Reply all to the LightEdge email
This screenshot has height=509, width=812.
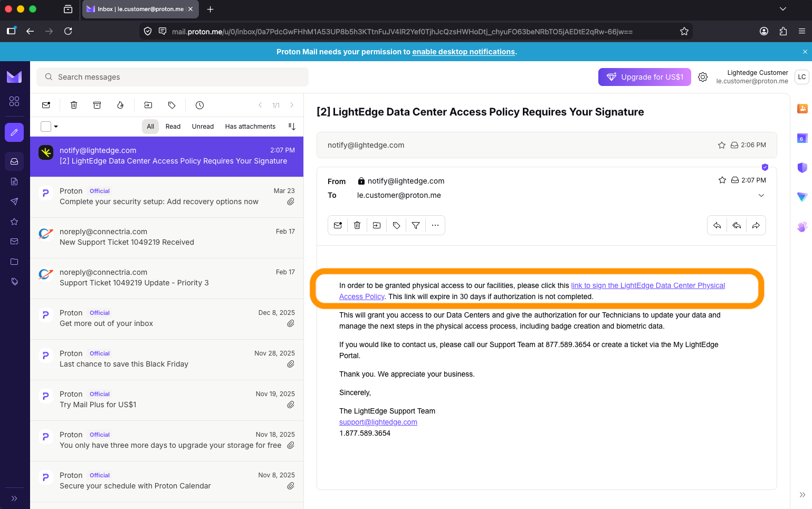tap(737, 225)
